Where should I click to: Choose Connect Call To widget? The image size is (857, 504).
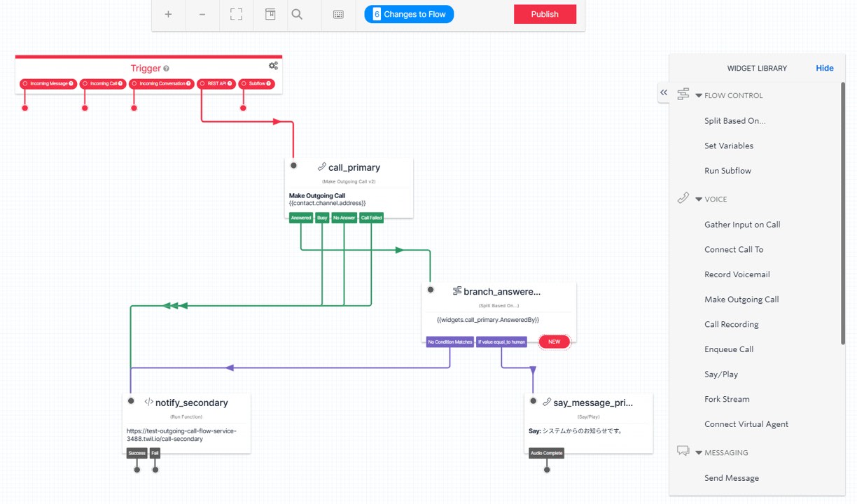point(734,249)
